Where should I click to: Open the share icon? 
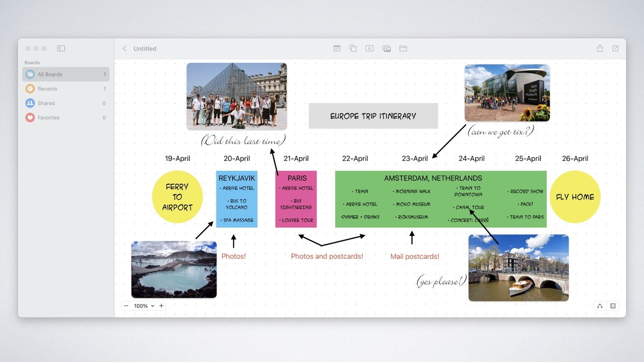[x=600, y=48]
